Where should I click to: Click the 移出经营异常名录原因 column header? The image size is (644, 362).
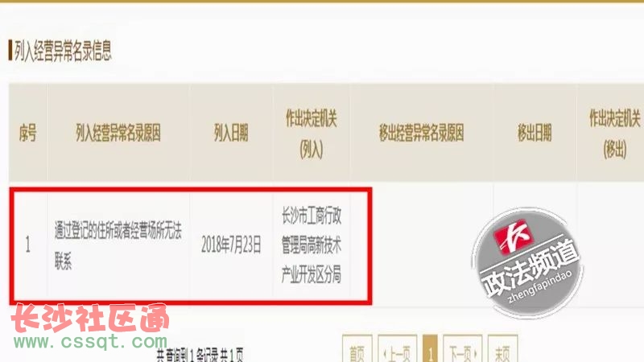421,133
